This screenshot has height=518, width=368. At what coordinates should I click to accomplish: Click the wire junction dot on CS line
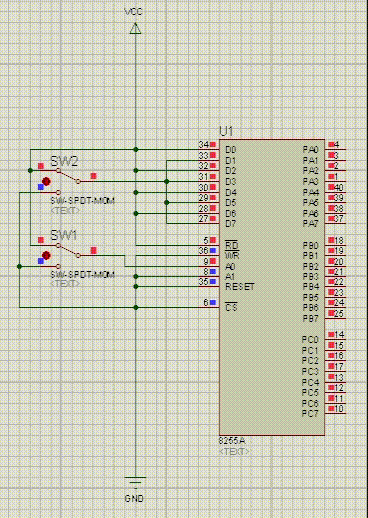(x=136, y=307)
